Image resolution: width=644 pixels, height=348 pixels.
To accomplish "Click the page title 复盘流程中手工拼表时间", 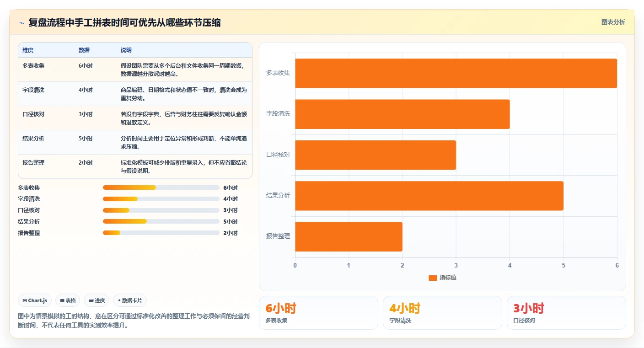I will tap(124, 23).
